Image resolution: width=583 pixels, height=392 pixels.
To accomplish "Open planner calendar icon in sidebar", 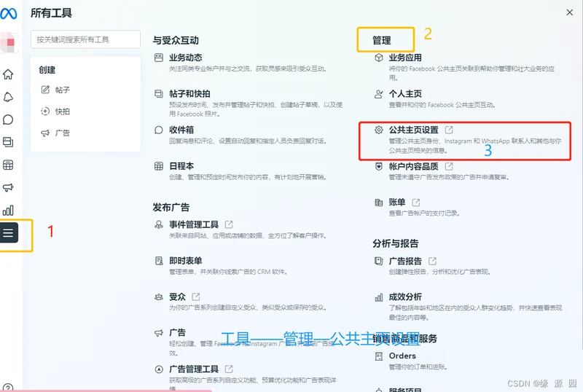I will point(8,165).
